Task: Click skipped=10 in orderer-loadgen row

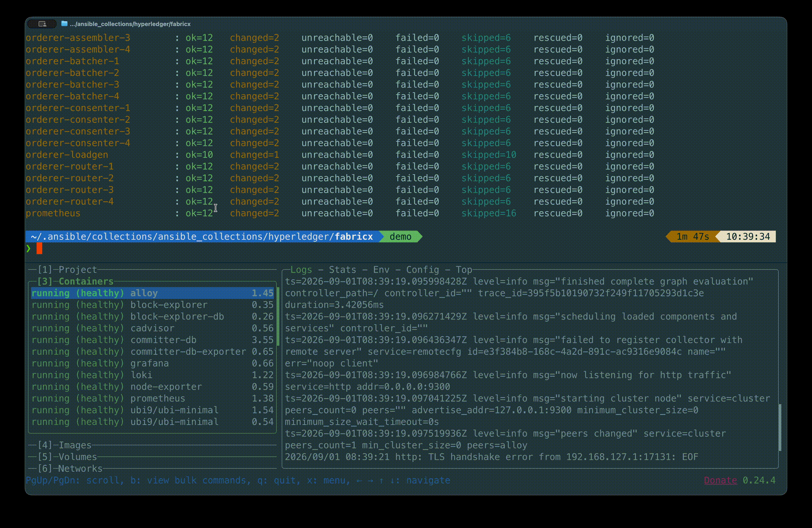Action: tap(489, 155)
